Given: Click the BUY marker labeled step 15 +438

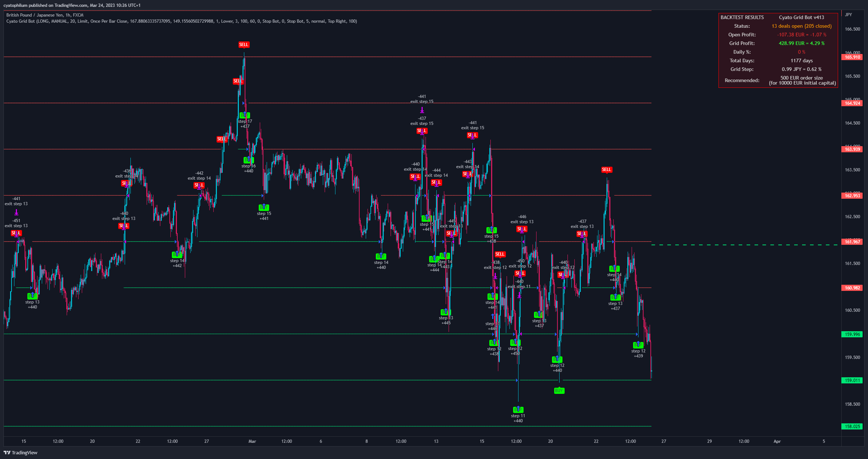Looking at the screenshot, I should 491,230.
